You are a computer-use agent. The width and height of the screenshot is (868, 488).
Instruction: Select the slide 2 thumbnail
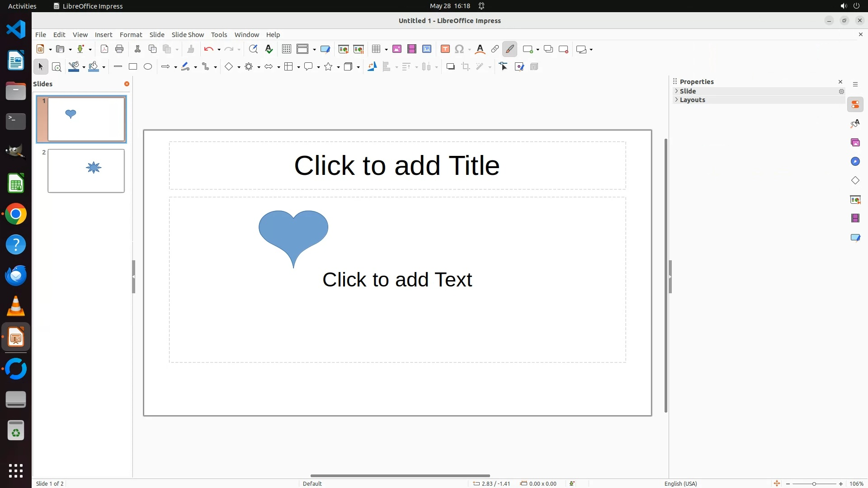tap(86, 171)
